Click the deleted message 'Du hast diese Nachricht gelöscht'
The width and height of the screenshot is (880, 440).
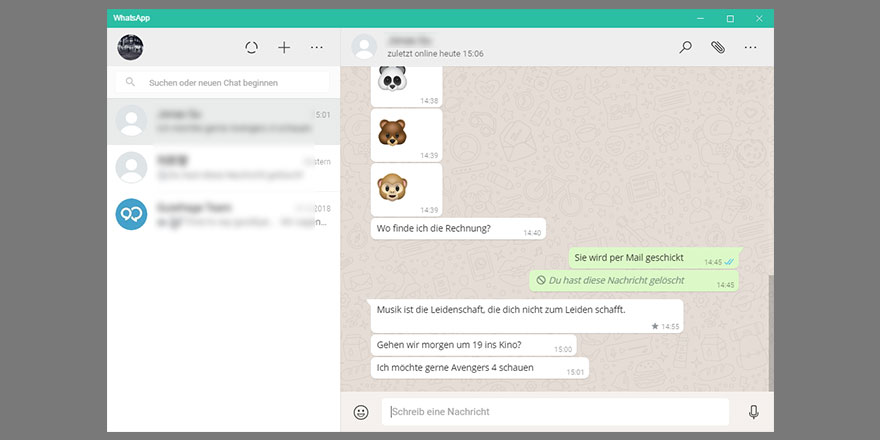pyautogui.click(x=634, y=281)
